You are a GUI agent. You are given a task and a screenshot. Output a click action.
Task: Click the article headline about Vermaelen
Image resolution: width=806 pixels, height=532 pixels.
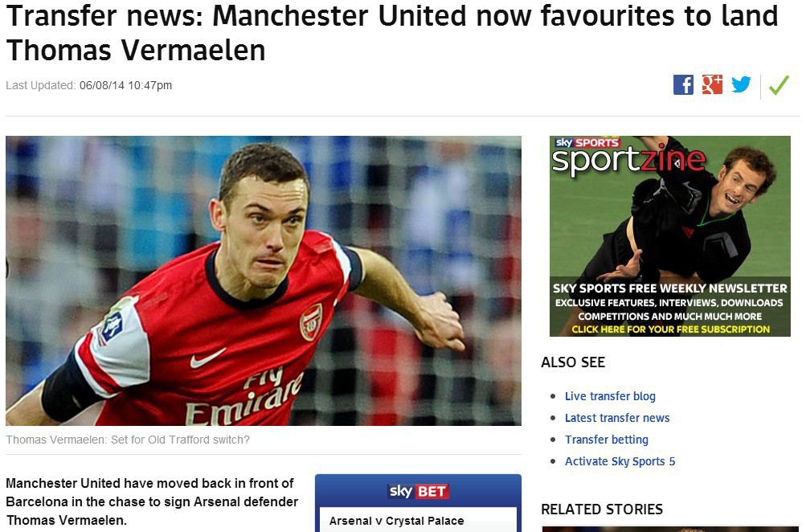click(x=392, y=32)
